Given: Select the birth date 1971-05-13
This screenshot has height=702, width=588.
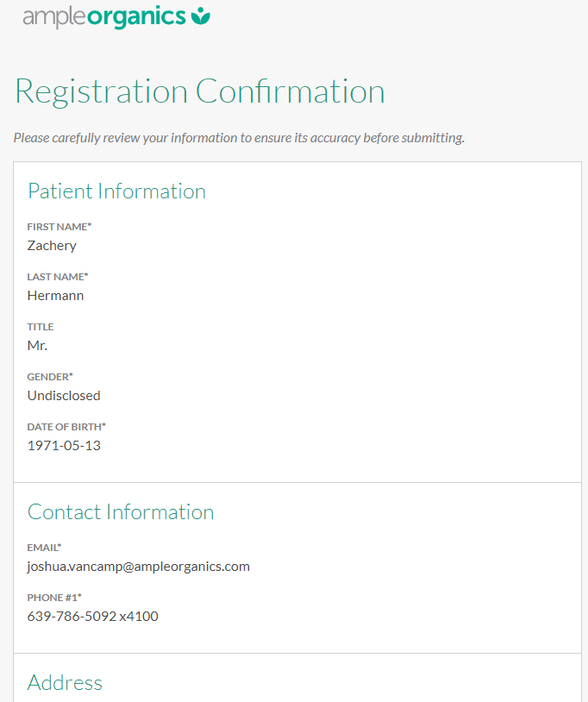Looking at the screenshot, I should 64,446.
